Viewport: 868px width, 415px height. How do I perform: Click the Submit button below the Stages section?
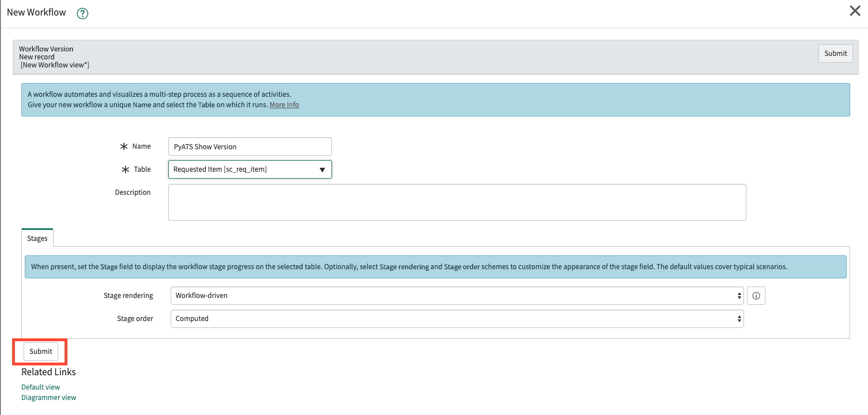[41, 352]
